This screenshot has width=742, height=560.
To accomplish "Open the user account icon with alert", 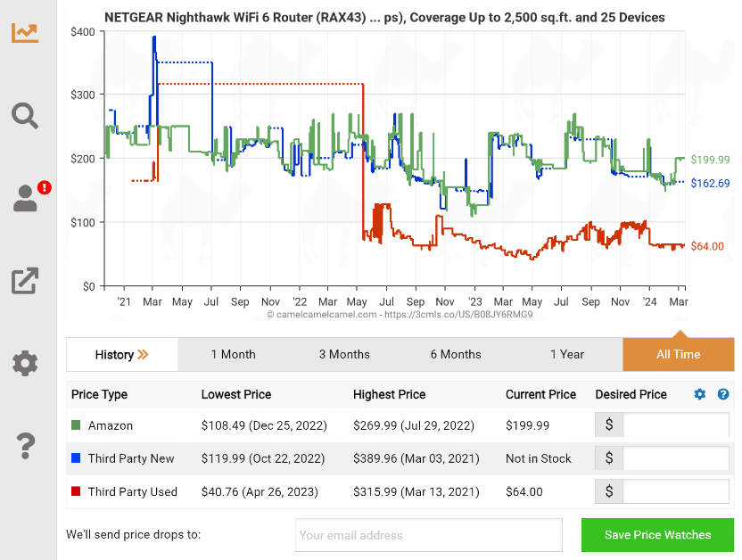I will pos(27,198).
